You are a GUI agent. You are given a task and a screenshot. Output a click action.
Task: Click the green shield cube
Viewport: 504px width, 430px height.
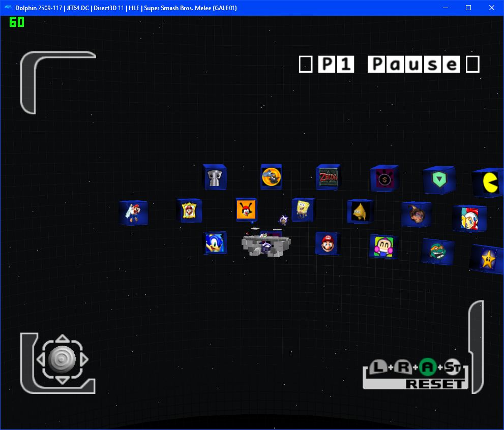point(439,180)
